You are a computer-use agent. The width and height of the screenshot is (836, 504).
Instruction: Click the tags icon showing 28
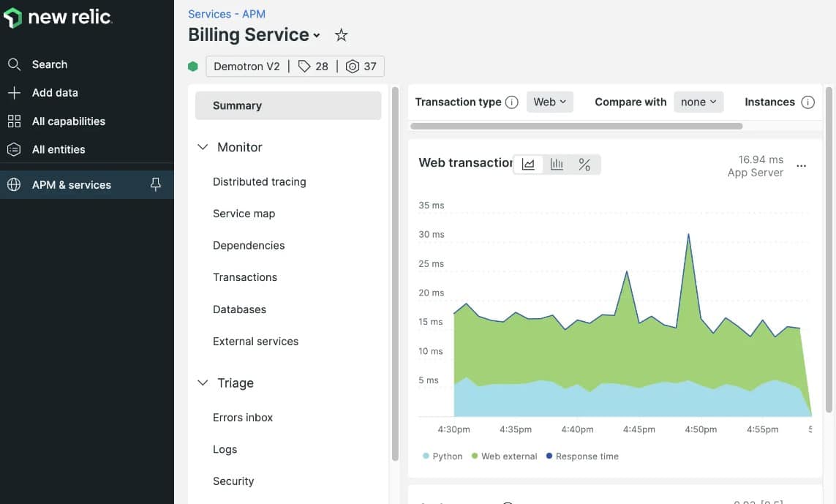313,67
